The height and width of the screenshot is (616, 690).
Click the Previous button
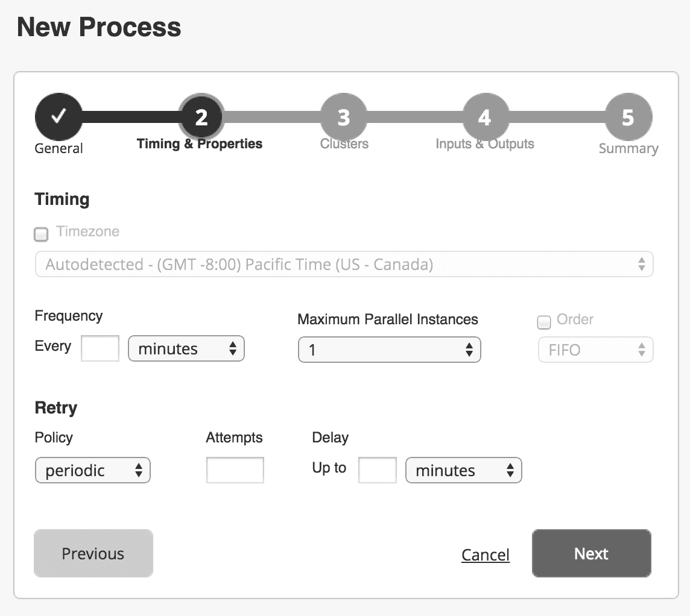93,553
